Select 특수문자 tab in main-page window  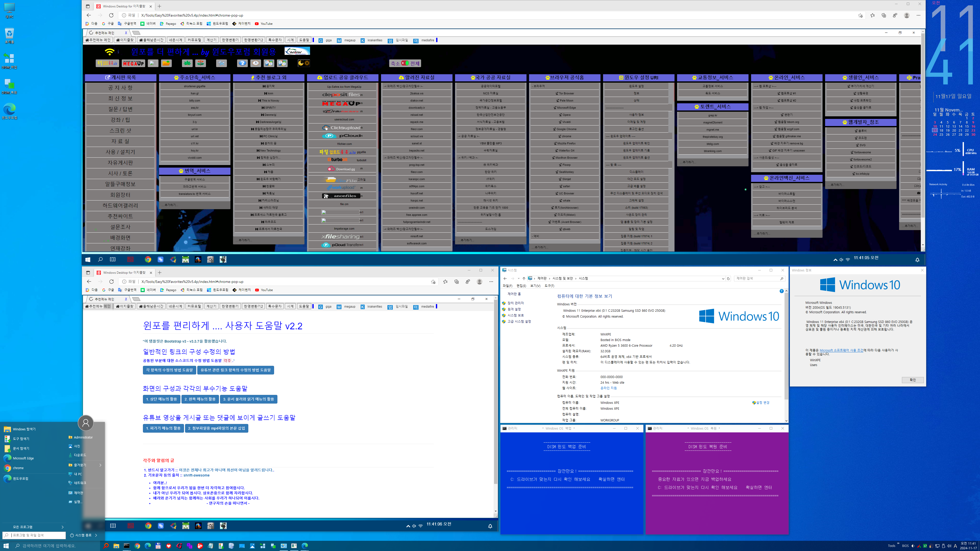[275, 40]
